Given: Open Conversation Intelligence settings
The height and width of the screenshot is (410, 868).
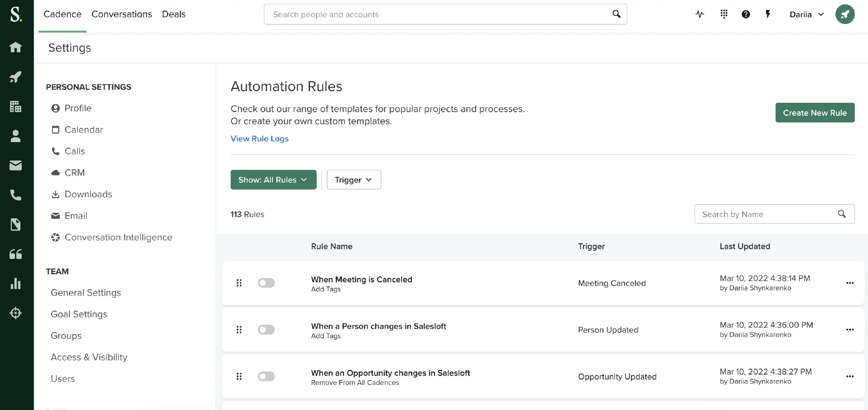Looking at the screenshot, I should click(111, 238).
